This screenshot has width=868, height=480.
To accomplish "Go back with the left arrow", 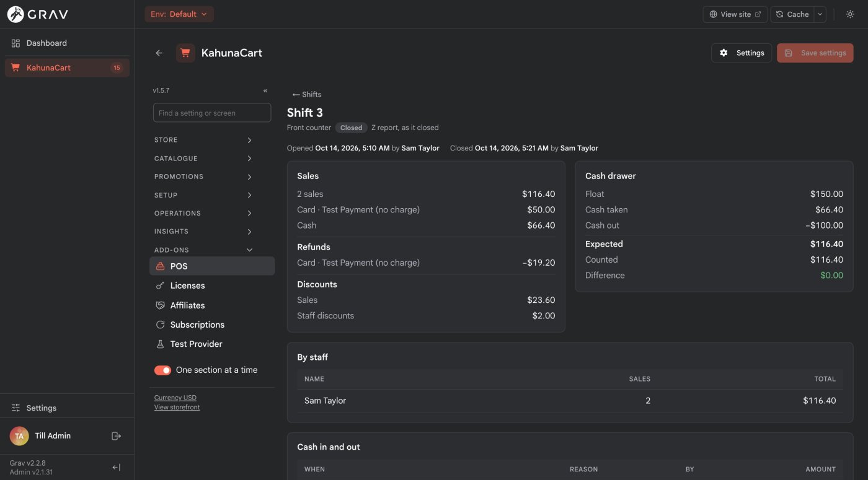I will coord(159,53).
